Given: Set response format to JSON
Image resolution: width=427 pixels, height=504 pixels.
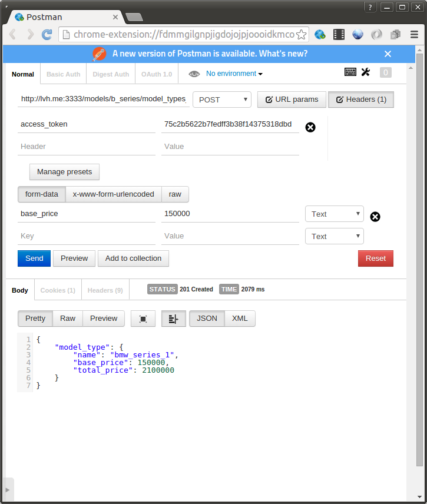Looking at the screenshot, I should coord(207,319).
